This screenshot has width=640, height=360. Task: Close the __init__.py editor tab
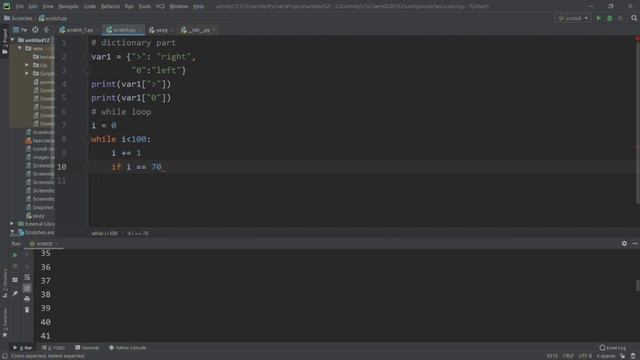215,30
